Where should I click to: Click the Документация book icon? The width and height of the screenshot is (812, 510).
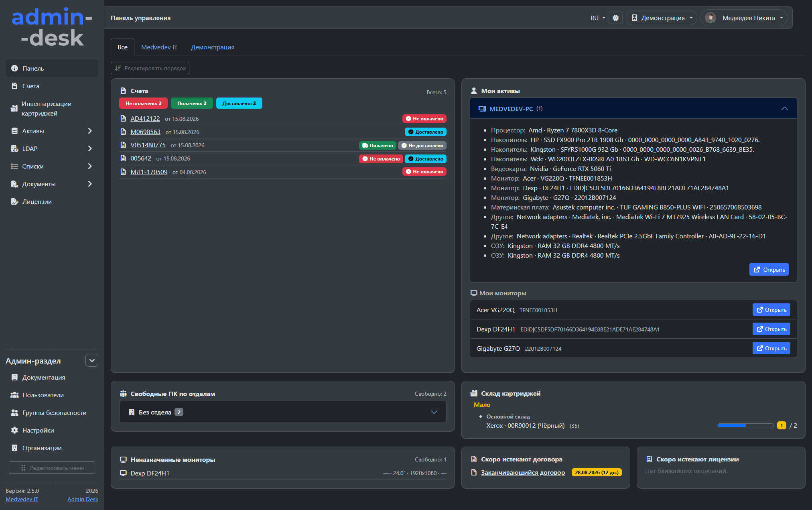click(14, 377)
